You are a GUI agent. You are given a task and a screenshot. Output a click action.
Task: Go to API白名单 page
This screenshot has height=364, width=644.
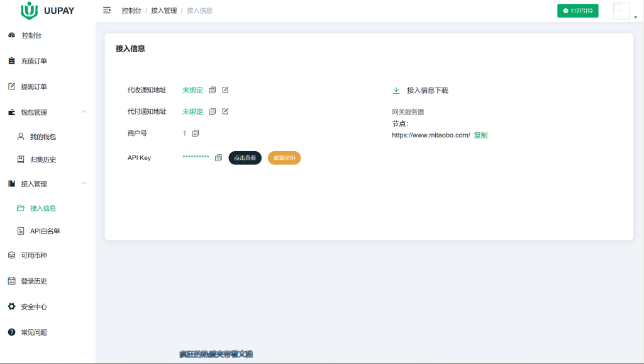pos(45,231)
